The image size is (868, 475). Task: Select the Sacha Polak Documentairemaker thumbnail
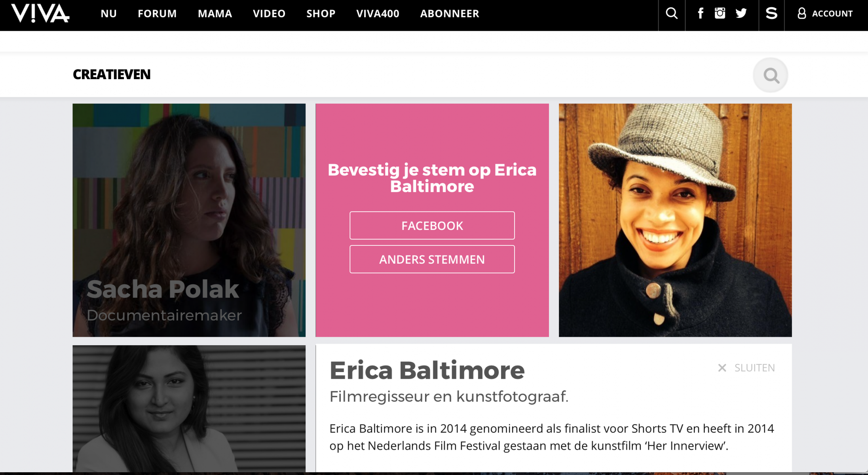click(x=189, y=220)
